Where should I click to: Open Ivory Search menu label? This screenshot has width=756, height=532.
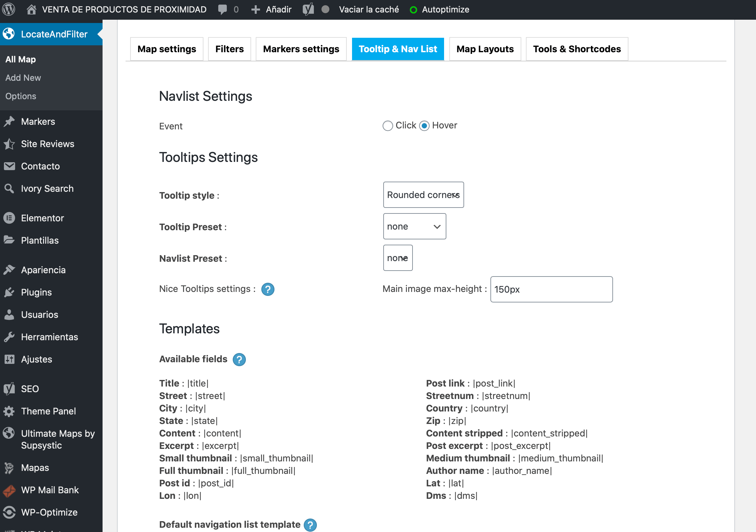[x=47, y=188]
